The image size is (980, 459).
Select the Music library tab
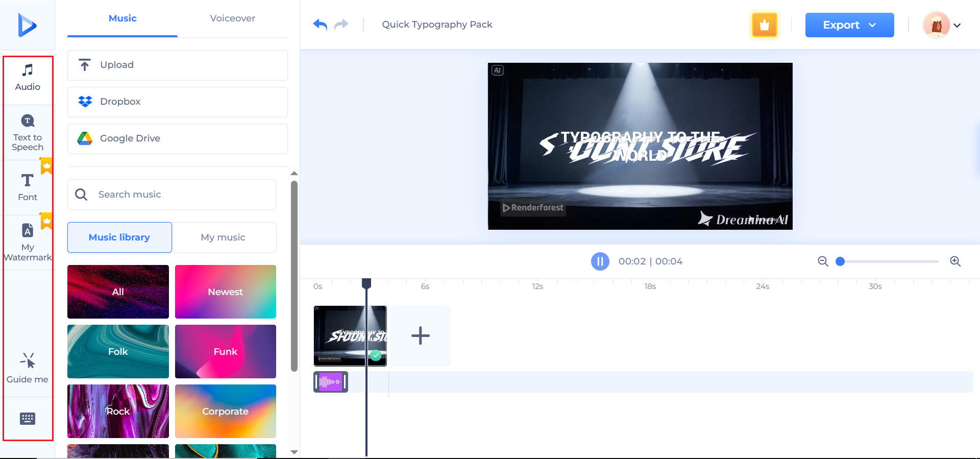pos(119,237)
